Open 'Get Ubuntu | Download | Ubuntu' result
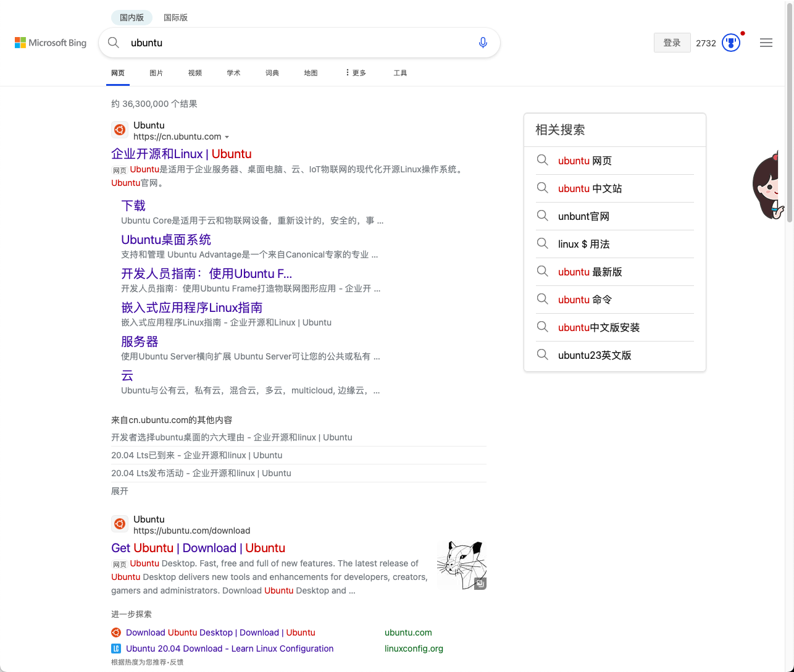Screen dimensions: 794x672 [x=198, y=548]
